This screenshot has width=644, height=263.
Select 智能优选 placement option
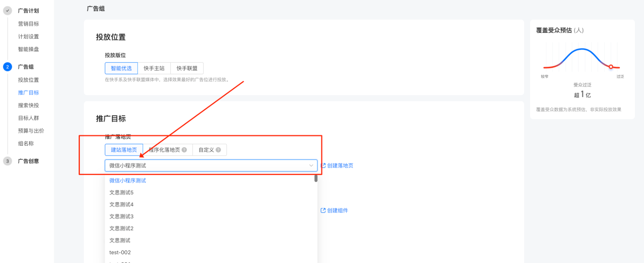(x=121, y=68)
